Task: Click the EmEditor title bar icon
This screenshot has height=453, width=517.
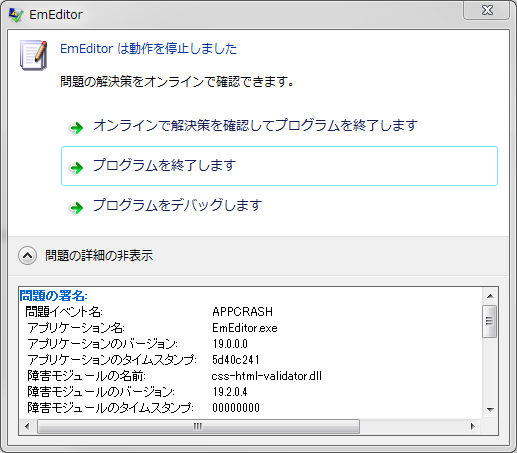Action: point(16,15)
